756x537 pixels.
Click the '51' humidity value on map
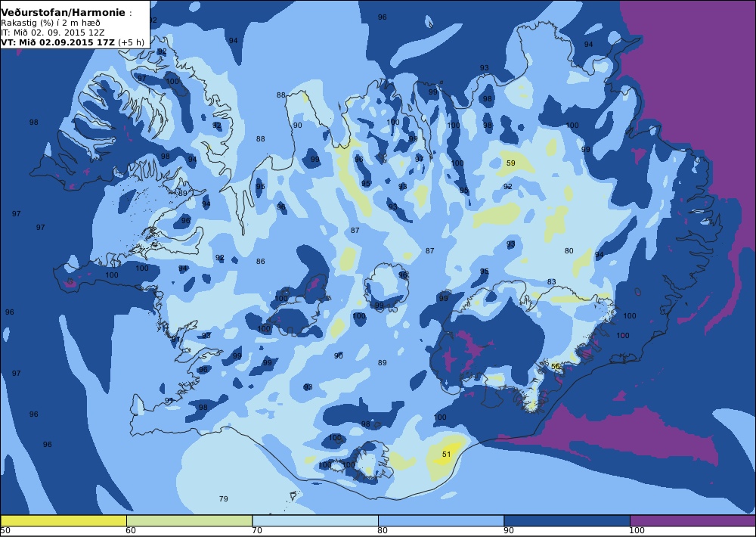coord(447,454)
